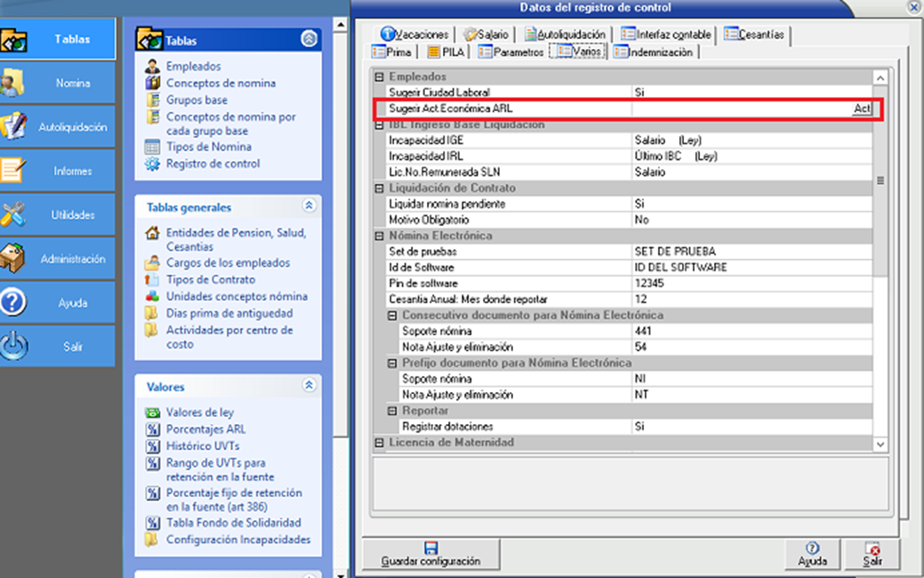Open the Informes module icon
The image size is (924, 578).
pos(13,171)
